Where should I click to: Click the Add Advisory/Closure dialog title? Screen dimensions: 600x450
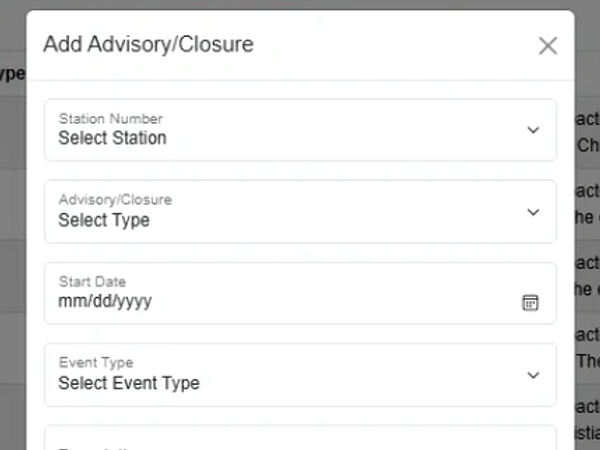[x=148, y=44]
